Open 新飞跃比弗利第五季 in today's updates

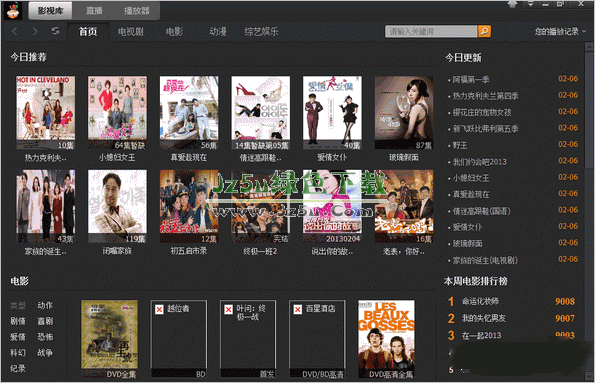[485, 129]
